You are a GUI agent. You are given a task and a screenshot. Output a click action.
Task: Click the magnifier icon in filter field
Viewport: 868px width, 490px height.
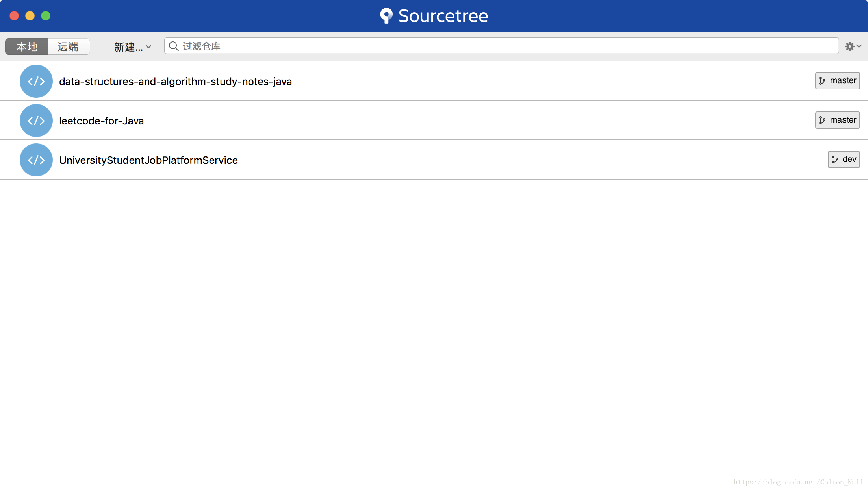173,46
